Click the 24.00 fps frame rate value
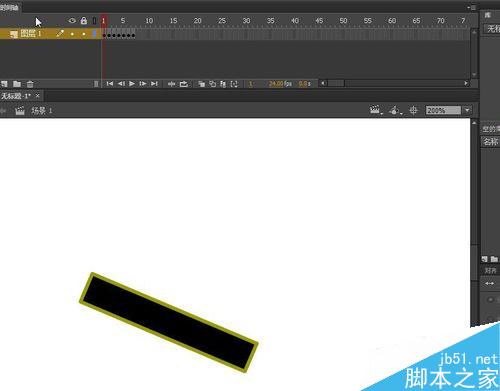Viewport: 500px width, 391px height. (280, 84)
